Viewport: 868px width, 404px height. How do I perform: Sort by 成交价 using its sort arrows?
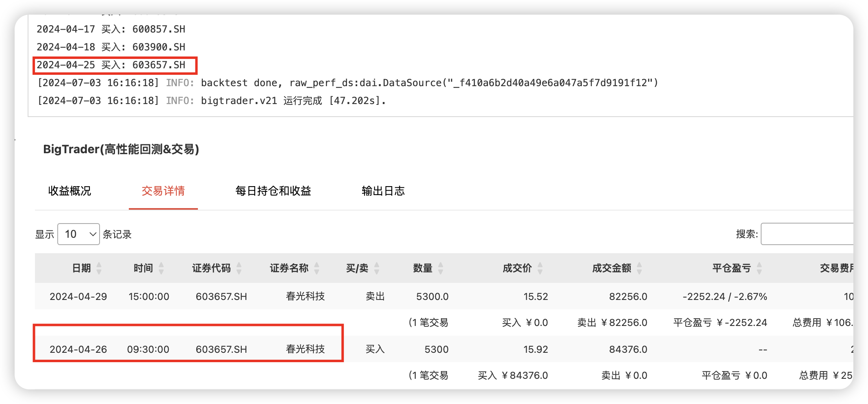click(540, 268)
